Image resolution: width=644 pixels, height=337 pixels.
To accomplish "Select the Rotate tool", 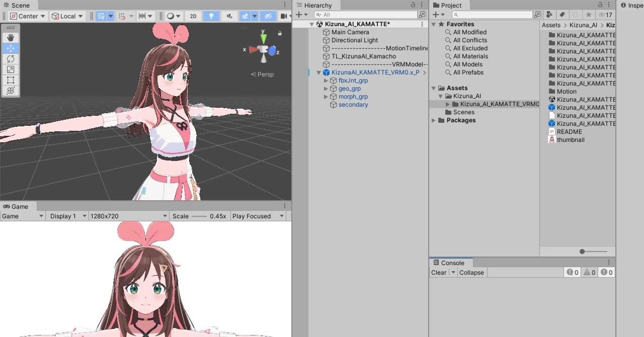I will point(11,59).
